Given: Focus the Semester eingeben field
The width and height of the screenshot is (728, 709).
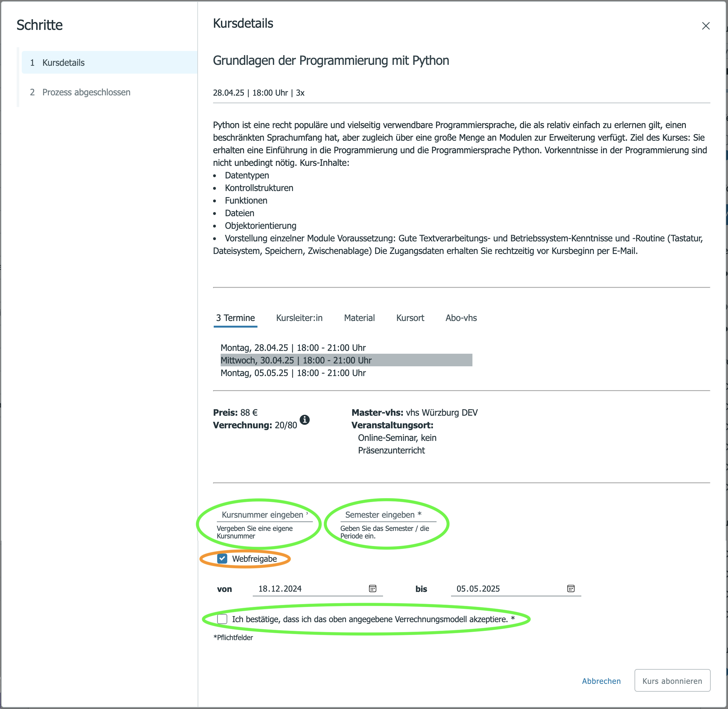Looking at the screenshot, I should pyautogui.click(x=388, y=515).
